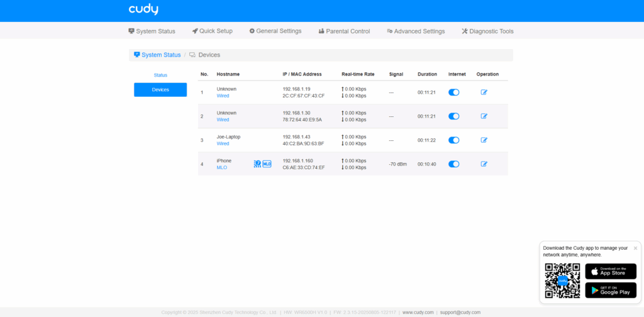Edit iPhone device with pencil icon

tap(484, 164)
